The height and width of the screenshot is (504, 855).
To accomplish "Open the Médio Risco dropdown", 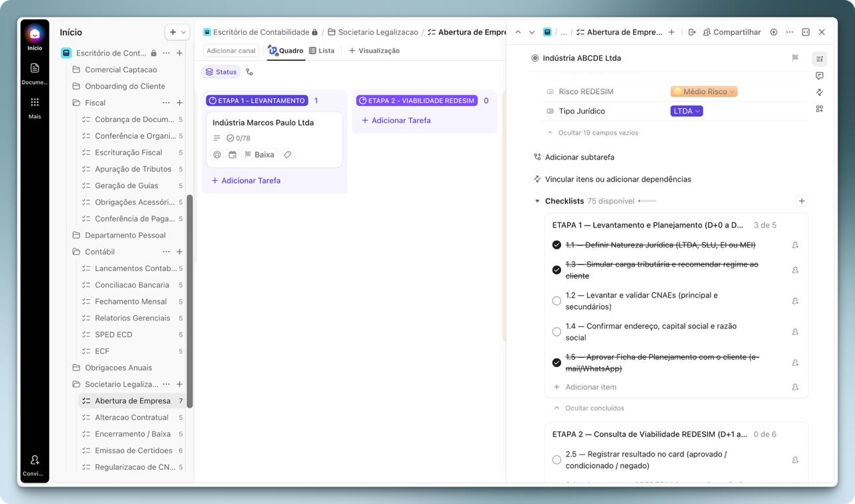I will (704, 91).
